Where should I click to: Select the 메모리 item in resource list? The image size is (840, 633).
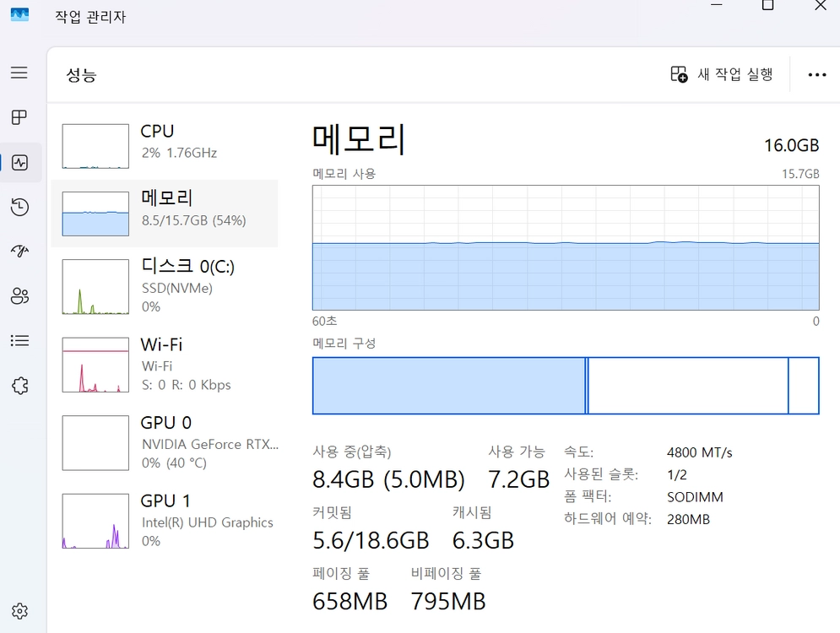(165, 214)
